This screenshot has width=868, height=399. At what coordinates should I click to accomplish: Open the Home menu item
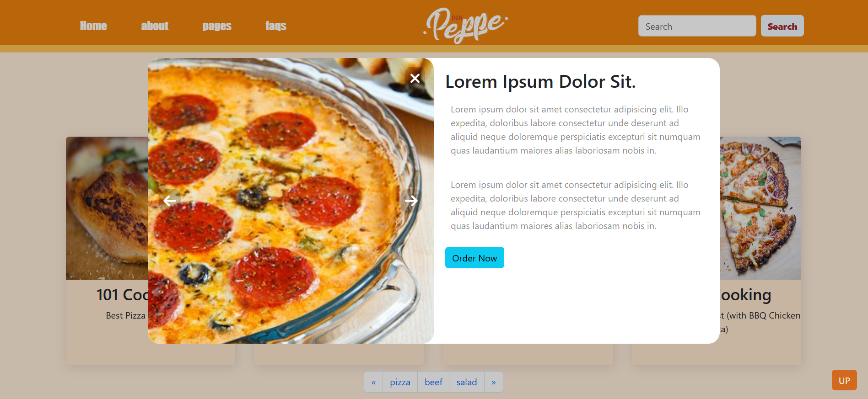(x=93, y=26)
